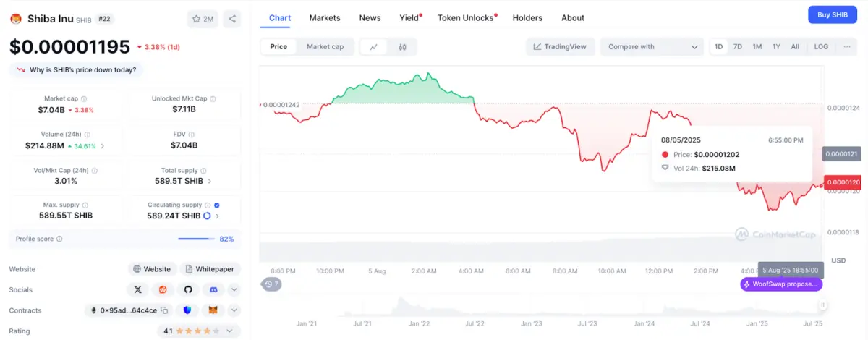The image size is (868, 340).
Task: Select the Price chart toggle
Action: 278,47
